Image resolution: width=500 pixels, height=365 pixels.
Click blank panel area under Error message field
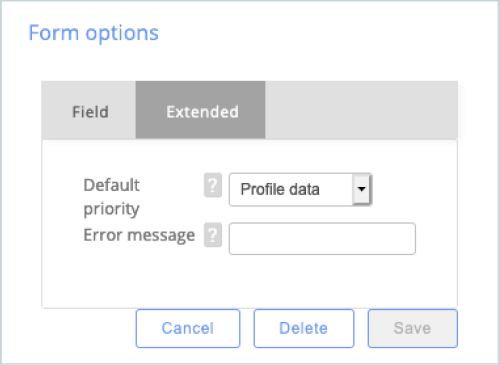[250, 282]
